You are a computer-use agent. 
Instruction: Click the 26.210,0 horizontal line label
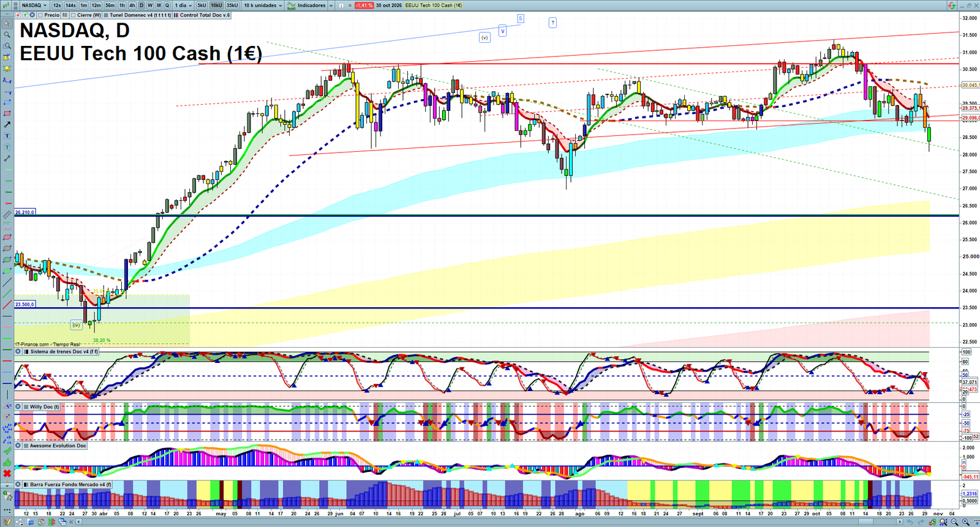coord(25,212)
